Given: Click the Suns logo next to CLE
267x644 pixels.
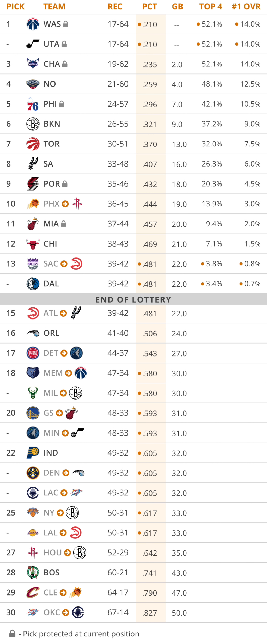Looking at the screenshot, I should click(76, 592).
